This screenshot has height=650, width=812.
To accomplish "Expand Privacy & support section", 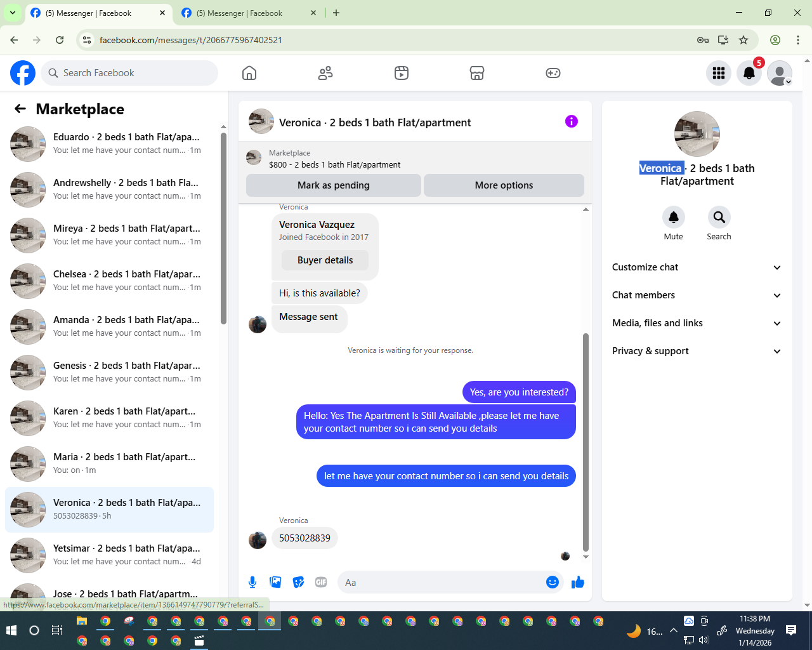I will [x=697, y=351].
